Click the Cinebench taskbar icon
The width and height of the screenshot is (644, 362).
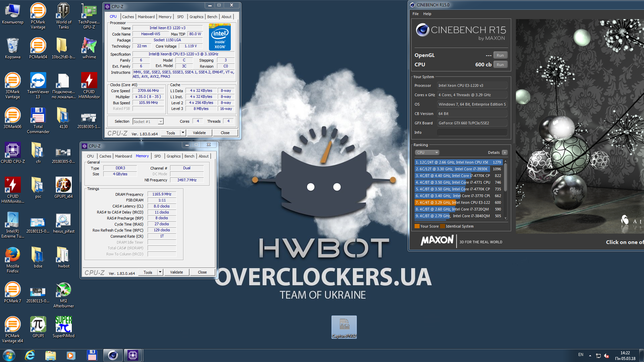[x=113, y=355]
